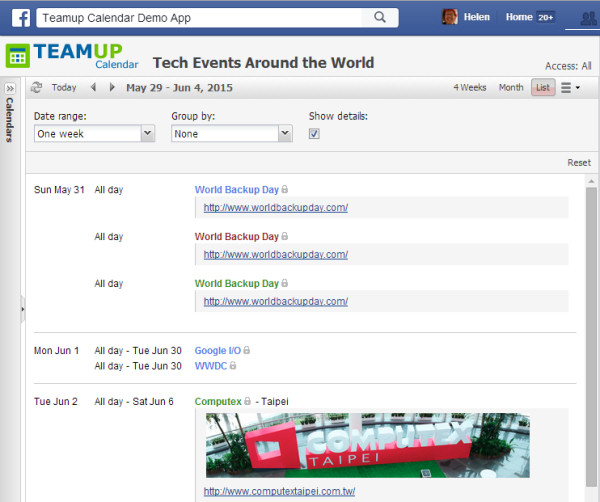The height and width of the screenshot is (502, 600).
Task: Click the Tue Jun 2 date label
Action: pyautogui.click(x=55, y=401)
